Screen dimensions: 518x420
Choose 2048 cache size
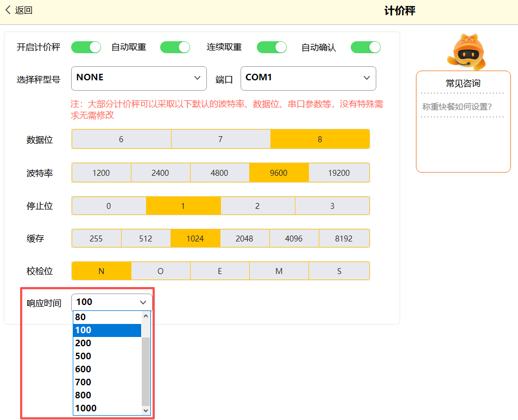click(x=244, y=238)
